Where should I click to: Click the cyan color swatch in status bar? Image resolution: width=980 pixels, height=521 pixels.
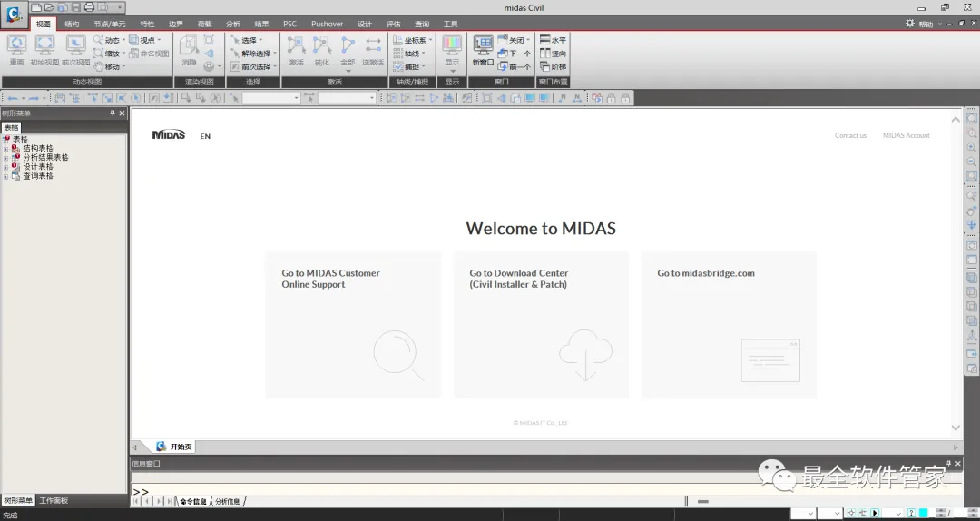tap(923, 514)
